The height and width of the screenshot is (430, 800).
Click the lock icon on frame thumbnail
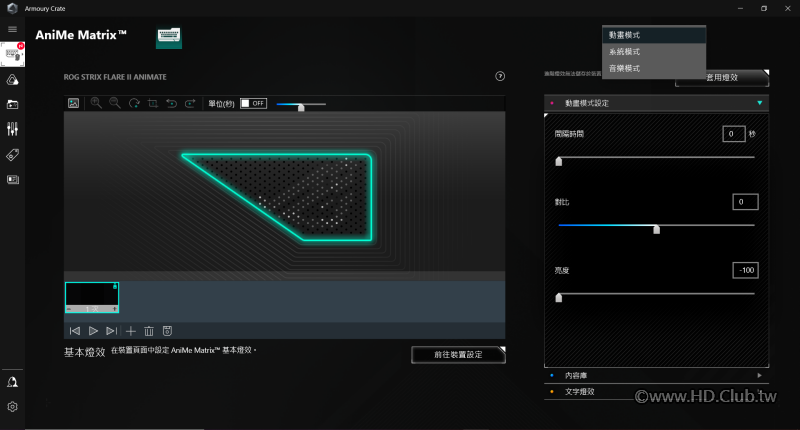[115, 287]
